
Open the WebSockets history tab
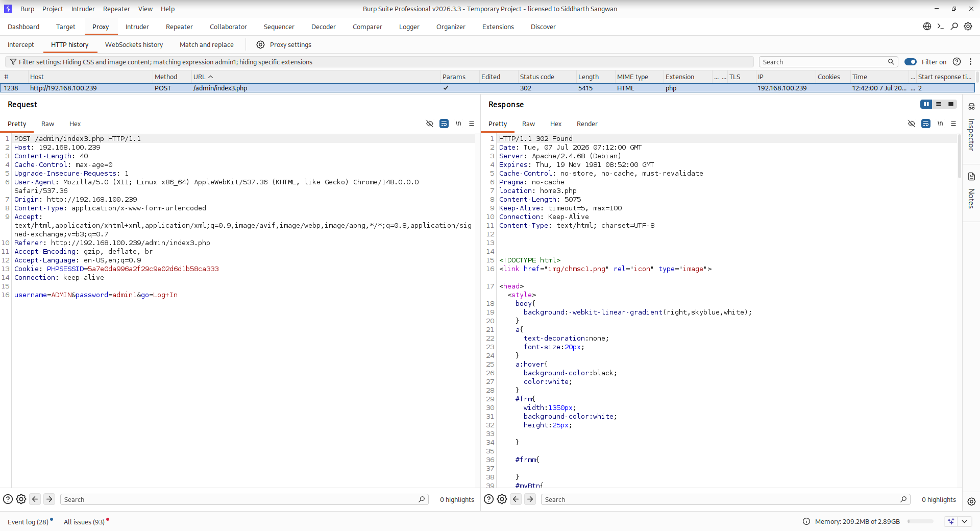[x=134, y=45]
